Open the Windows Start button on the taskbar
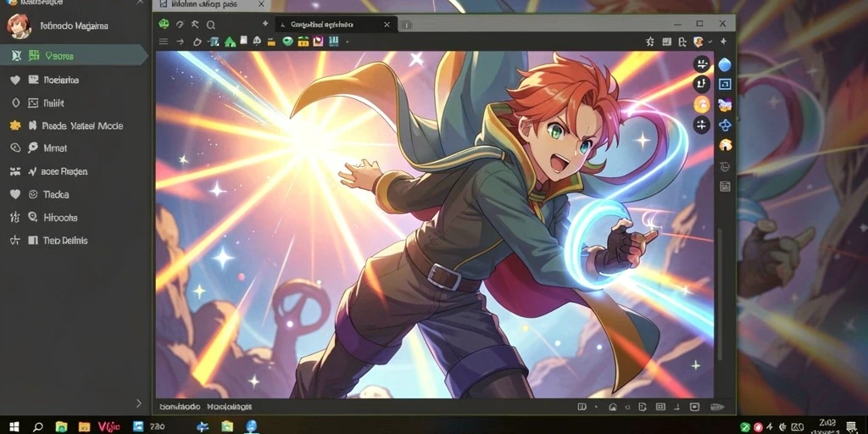Screen dimensions: 868x434 tap(14, 427)
